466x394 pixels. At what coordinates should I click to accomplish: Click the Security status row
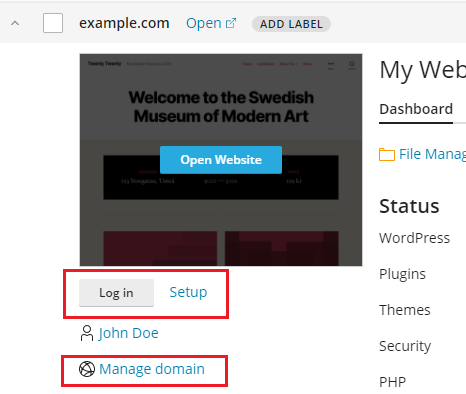pos(405,346)
